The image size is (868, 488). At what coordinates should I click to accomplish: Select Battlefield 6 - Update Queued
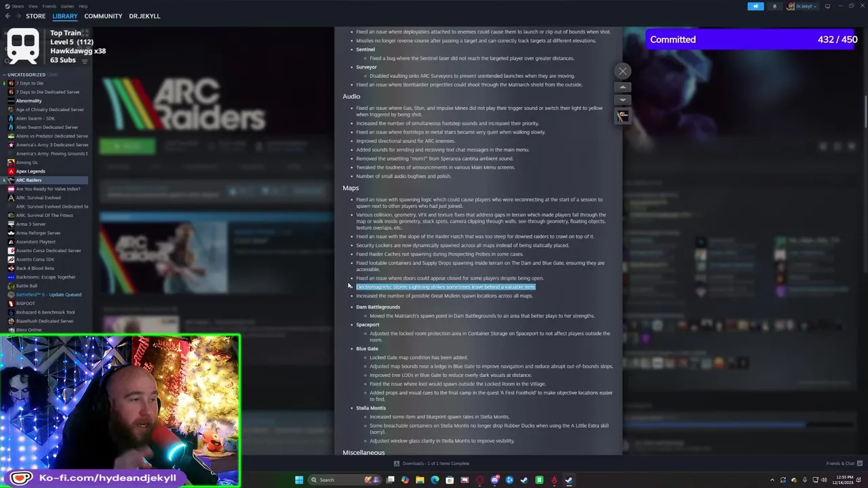point(48,295)
